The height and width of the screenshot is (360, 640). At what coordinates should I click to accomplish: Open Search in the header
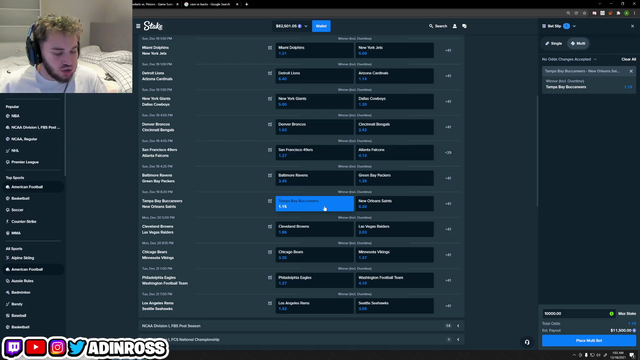click(438, 26)
